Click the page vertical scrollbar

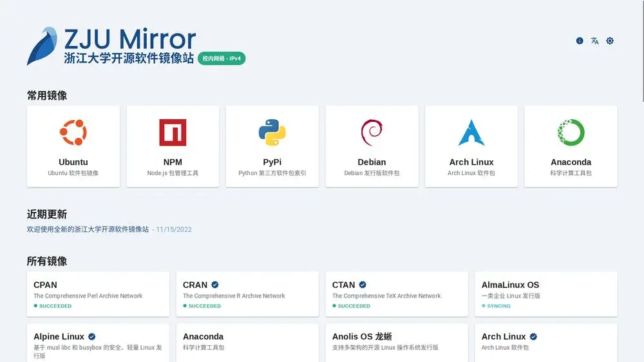pyautogui.click(x=641, y=52)
